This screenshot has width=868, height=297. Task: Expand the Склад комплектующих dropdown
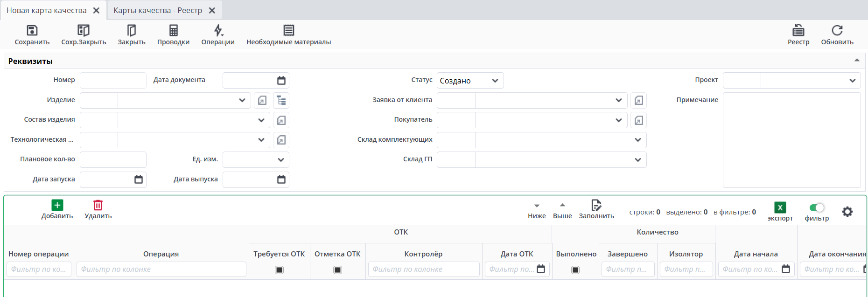coord(637,140)
